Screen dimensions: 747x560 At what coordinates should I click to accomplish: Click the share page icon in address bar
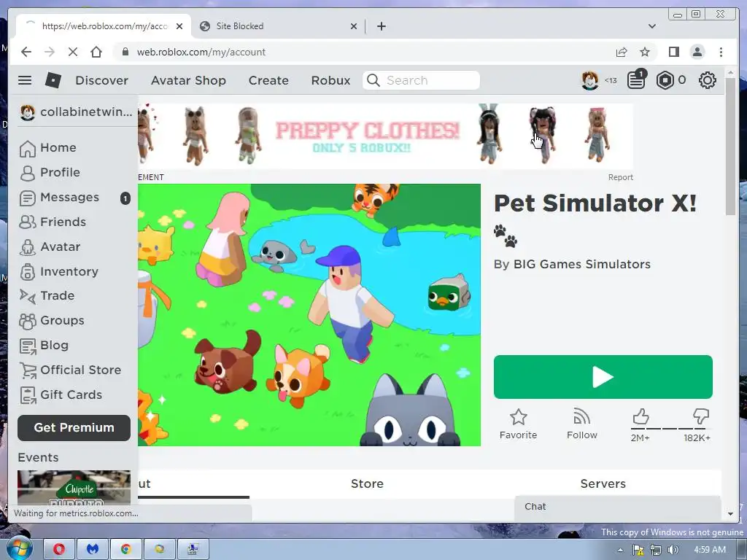coord(622,52)
